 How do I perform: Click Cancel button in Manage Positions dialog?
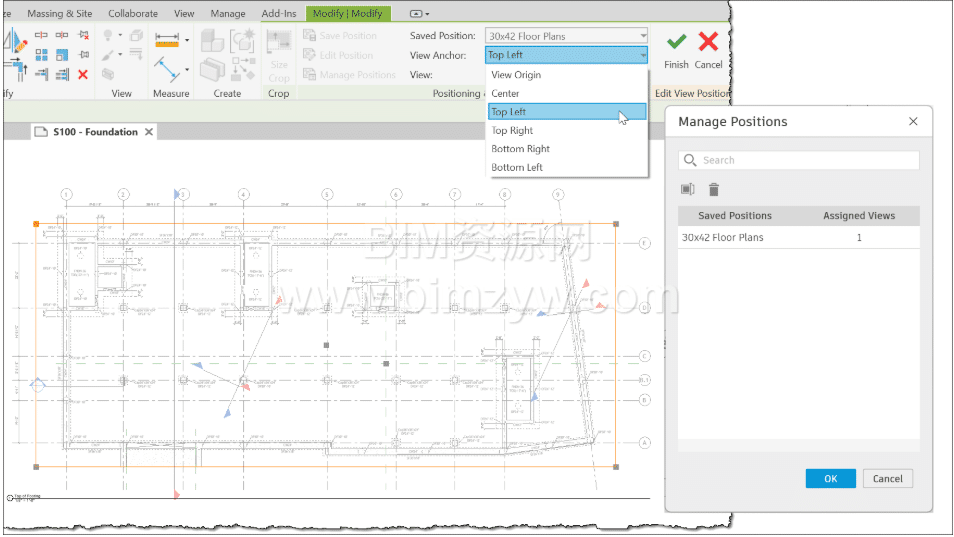pos(887,479)
